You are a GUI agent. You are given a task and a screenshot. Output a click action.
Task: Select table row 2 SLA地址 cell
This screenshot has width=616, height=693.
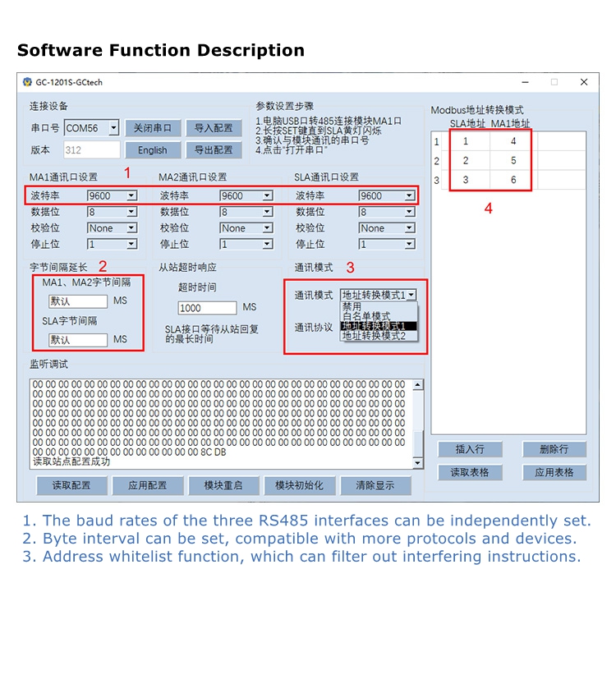(x=466, y=161)
